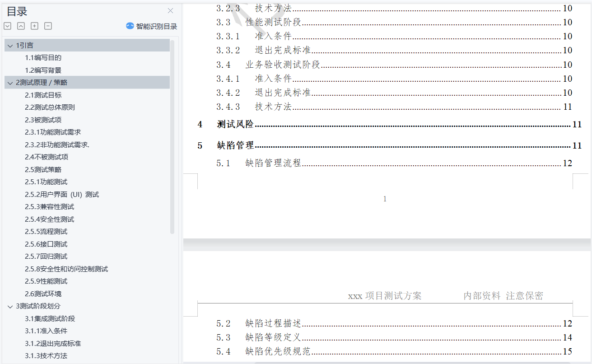Click the blue 智能识别目录 AI icon
This screenshot has width=592, height=364.
(129, 26)
